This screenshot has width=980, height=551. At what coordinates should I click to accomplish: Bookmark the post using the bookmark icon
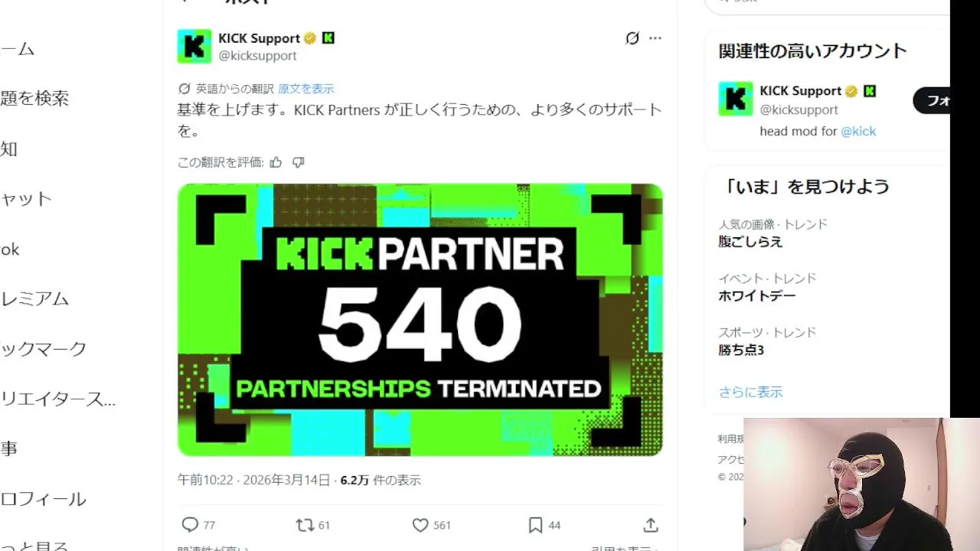[x=536, y=525]
